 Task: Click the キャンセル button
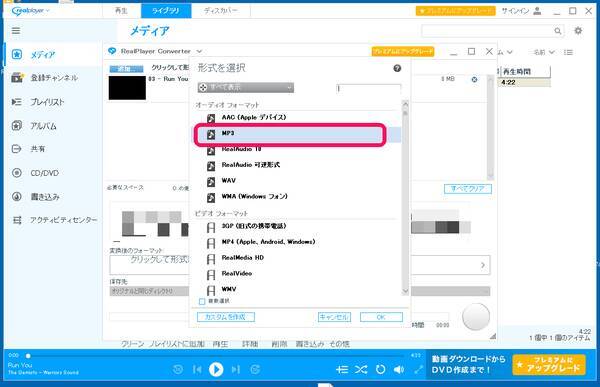tap(334, 317)
